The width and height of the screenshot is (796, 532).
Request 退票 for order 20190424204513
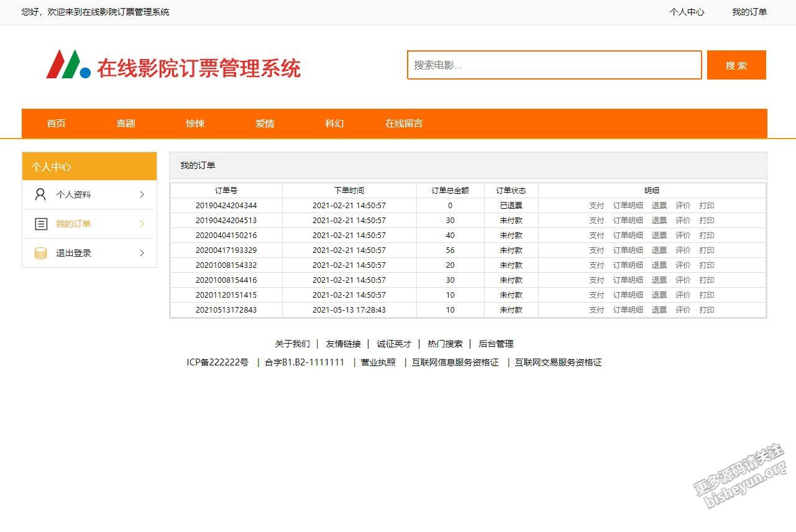pyautogui.click(x=659, y=220)
